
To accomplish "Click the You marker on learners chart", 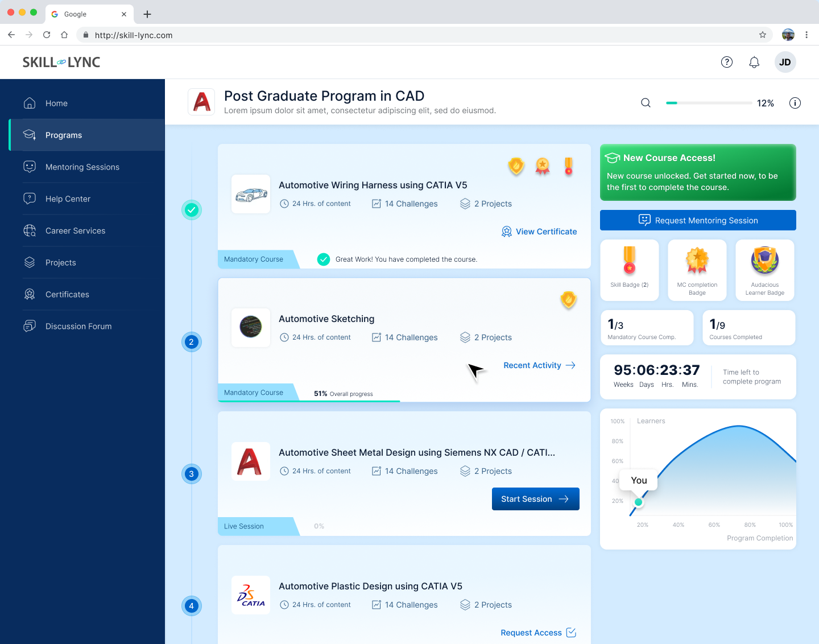I will pos(639,502).
